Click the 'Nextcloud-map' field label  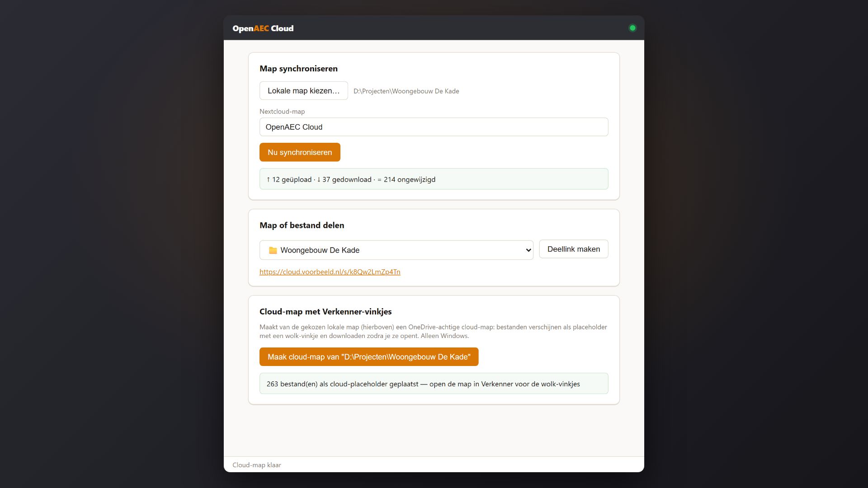click(282, 112)
